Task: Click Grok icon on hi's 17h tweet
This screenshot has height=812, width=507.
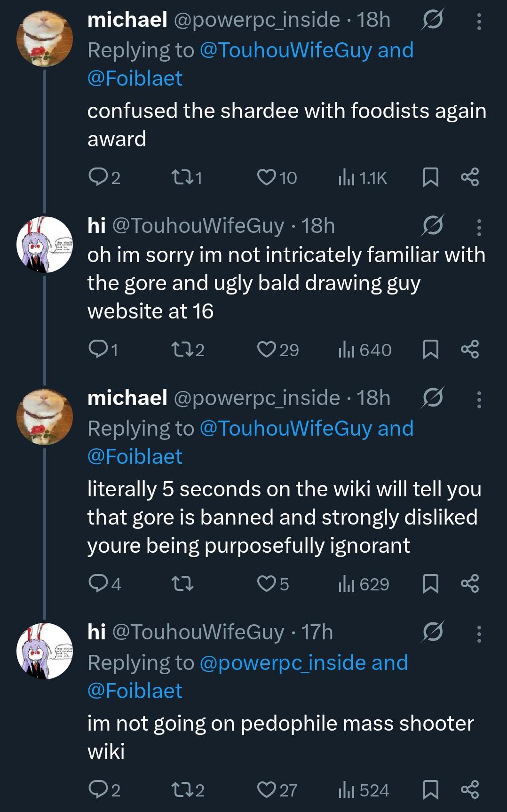Action: pos(433,633)
